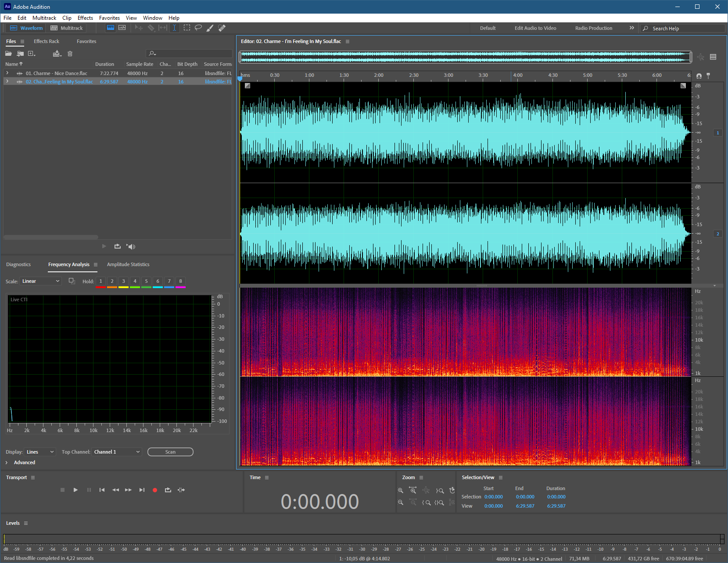Image resolution: width=728 pixels, height=563 pixels.
Task: Select the Paintbrush Selection tool
Action: (x=210, y=28)
